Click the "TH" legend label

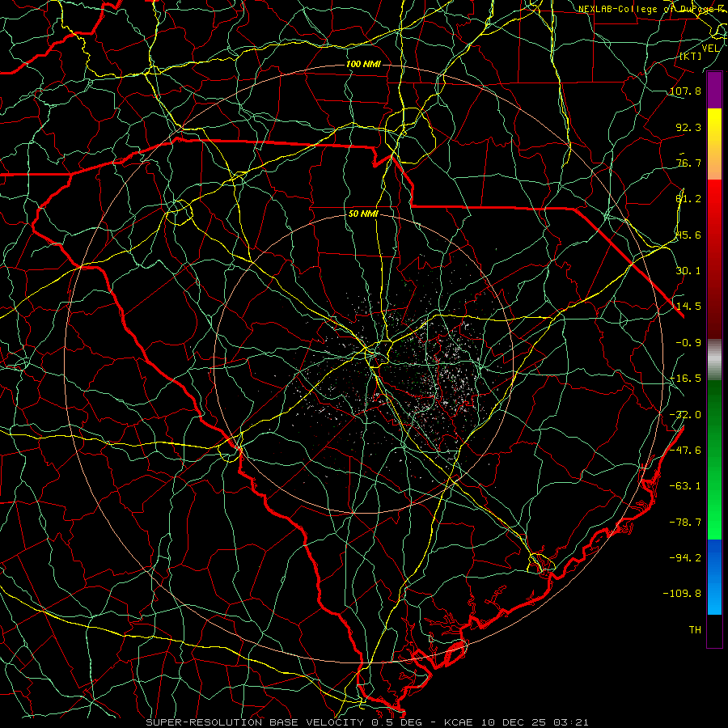(695, 630)
